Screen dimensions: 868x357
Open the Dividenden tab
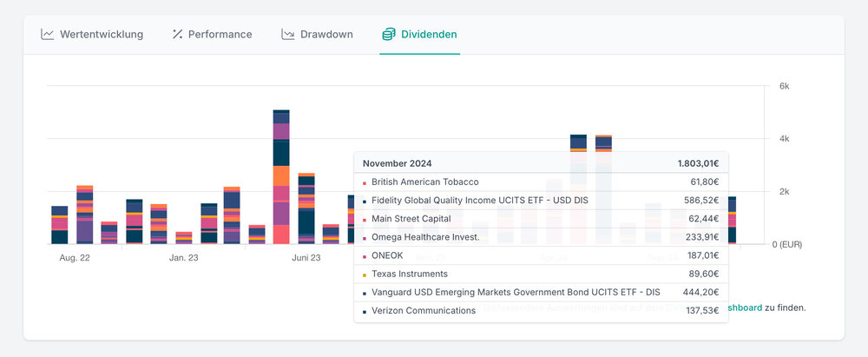(419, 35)
